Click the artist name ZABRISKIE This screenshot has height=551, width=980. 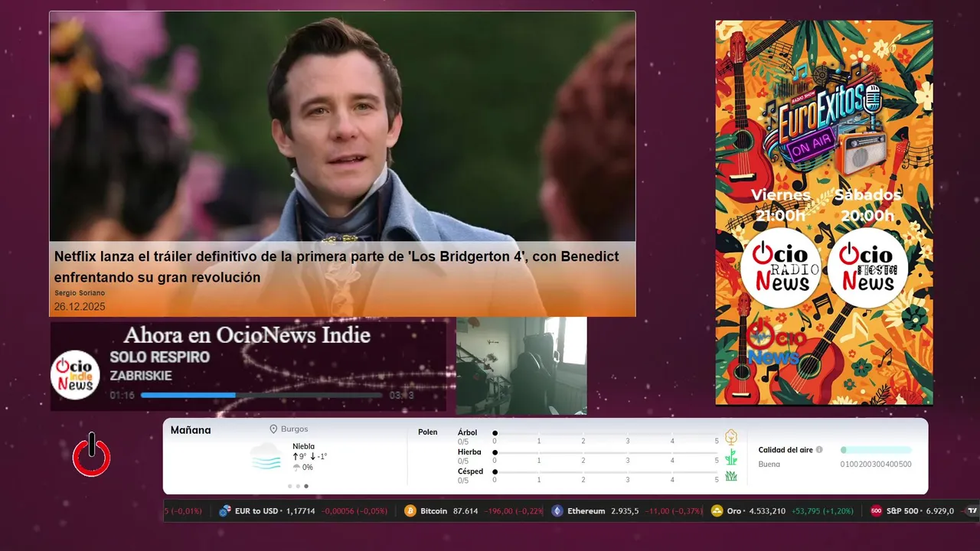coord(141,376)
